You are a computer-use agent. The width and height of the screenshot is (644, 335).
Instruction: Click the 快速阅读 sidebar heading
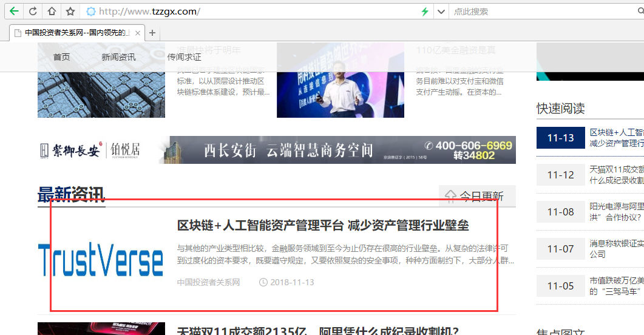[x=561, y=109]
